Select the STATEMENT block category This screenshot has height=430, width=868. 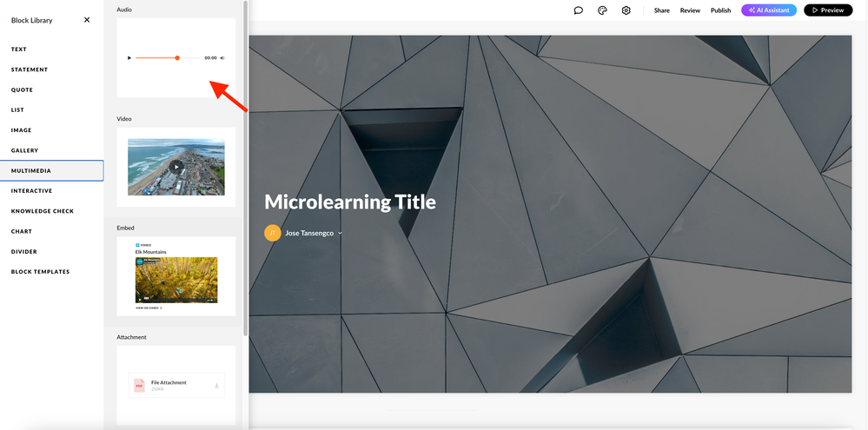30,69
